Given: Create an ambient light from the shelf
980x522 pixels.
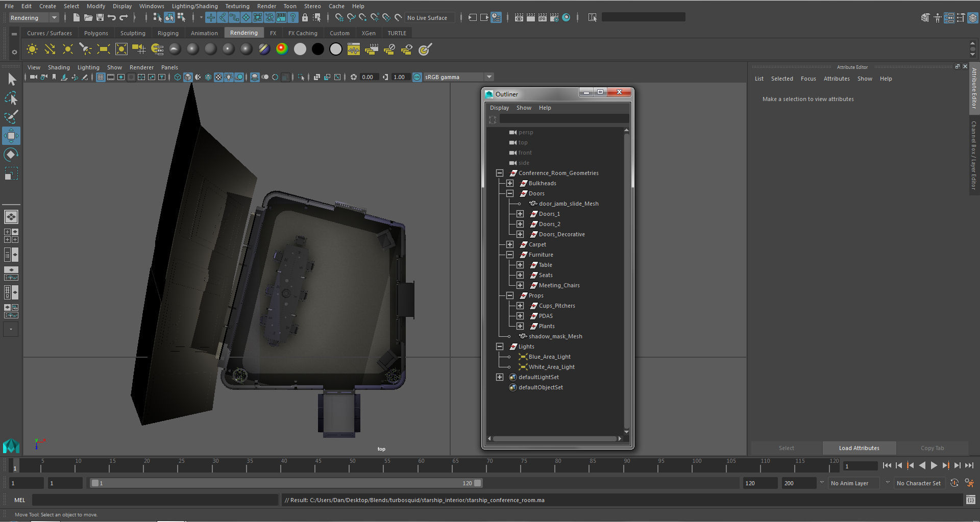Looking at the screenshot, I should 32,49.
